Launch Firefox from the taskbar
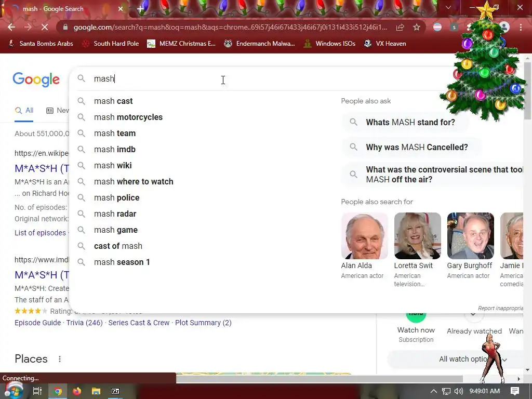This screenshot has width=532, height=399. pos(77,391)
